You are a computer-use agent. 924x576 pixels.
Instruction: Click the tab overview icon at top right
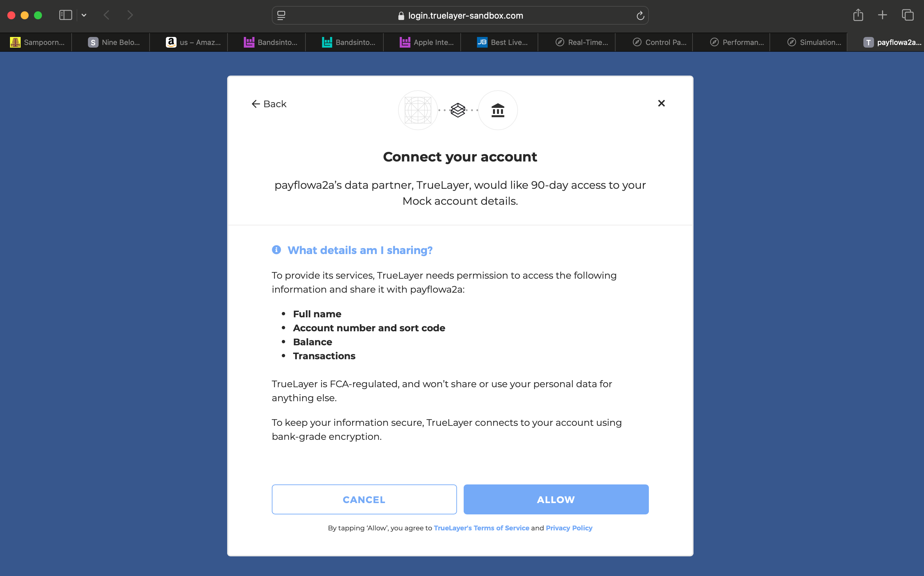point(908,15)
